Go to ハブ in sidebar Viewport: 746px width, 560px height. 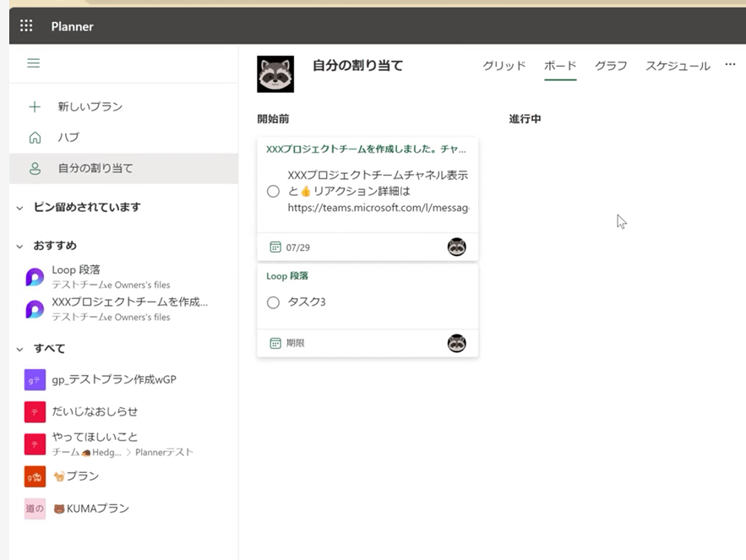123,138
